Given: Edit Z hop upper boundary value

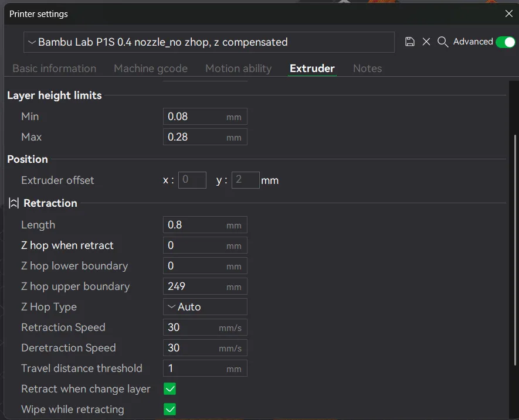Looking at the screenshot, I should [205, 286].
